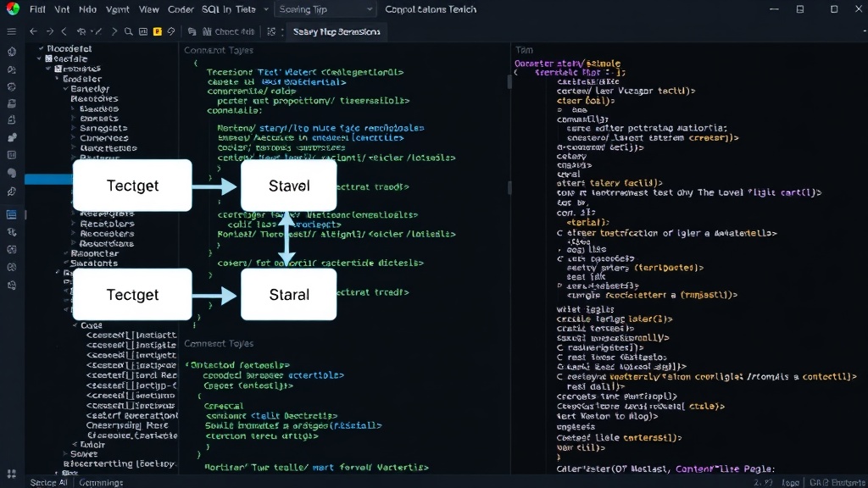The image size is (868, 488).
Task: Open the 'View' menu
Action: pyautogui.click(x=148, y=9)
